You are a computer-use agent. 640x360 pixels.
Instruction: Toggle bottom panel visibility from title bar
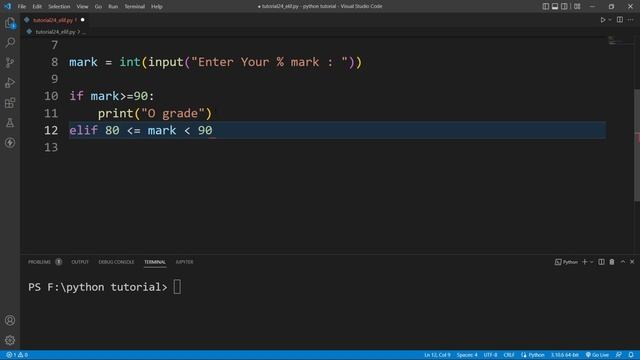click(555, 6)
